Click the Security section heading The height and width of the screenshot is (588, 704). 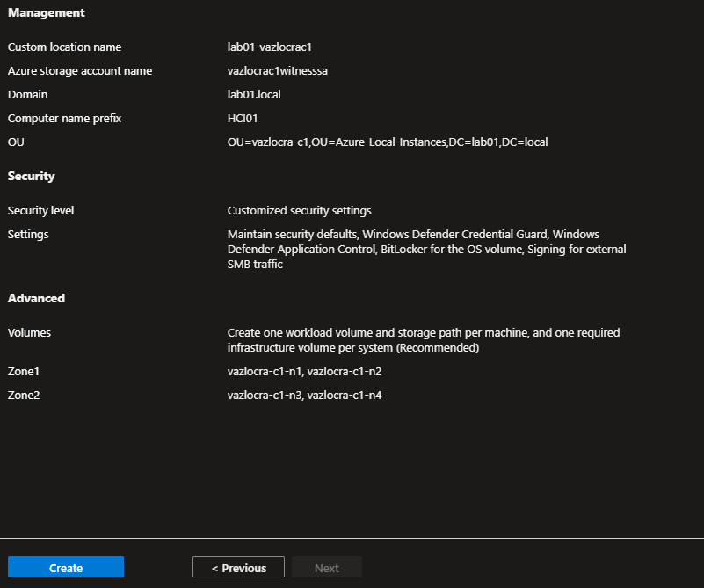(31, 177)
